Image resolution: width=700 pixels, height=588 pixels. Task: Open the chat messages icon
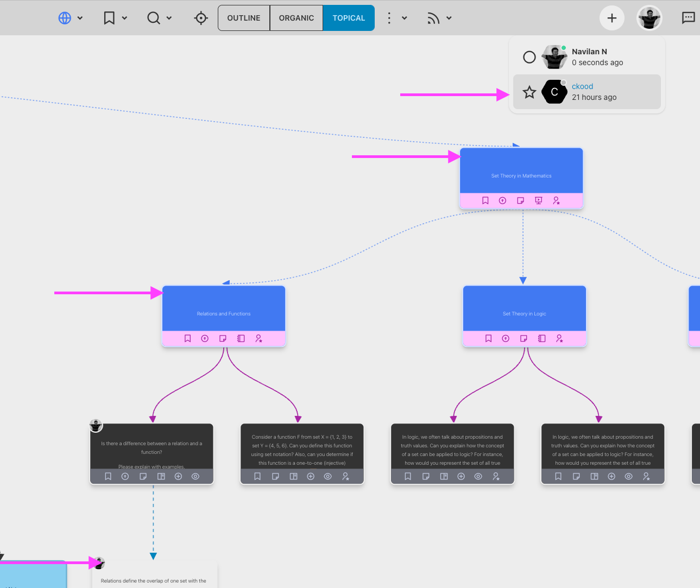pos(688,18)
